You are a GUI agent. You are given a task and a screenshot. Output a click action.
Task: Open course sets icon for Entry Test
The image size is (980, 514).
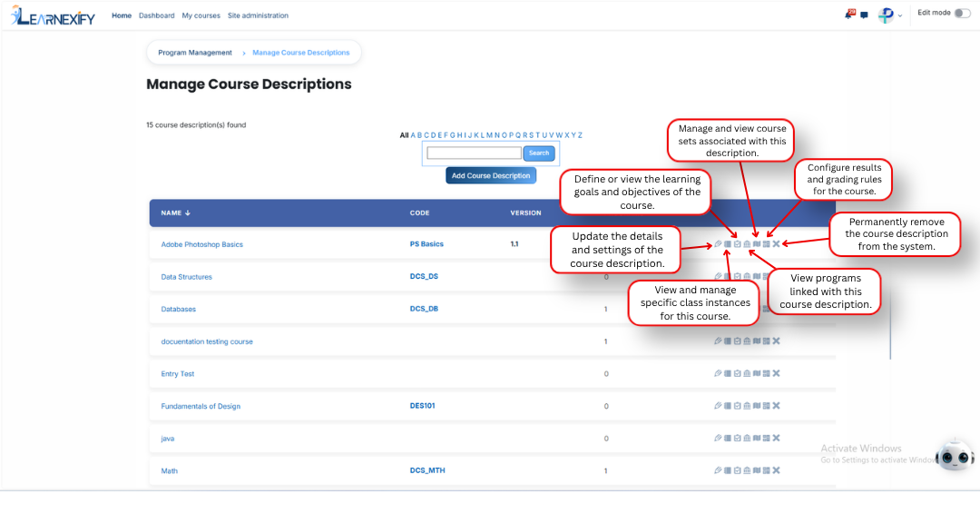(x=756, y=373)
